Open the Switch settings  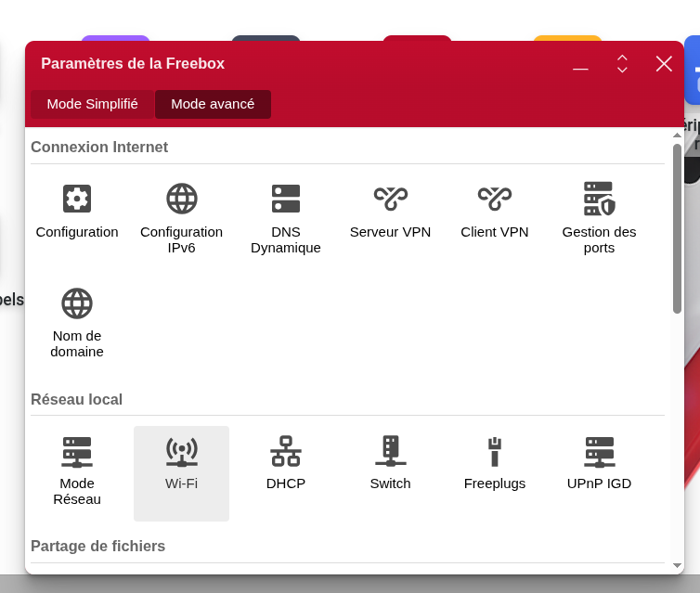[390, 451]
